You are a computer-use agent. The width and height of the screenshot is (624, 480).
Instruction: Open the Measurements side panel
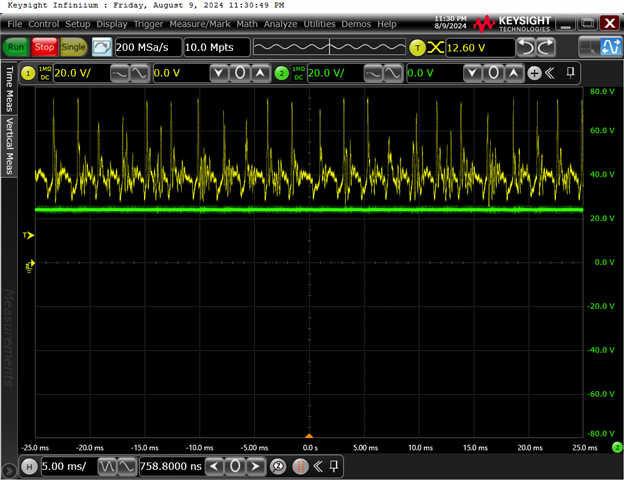pyautogui.click(x=9, y=338)
